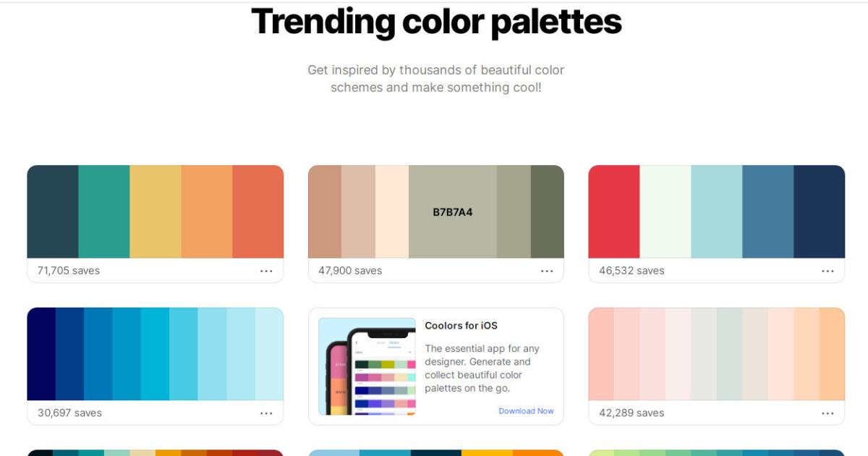Pick the red swatch in third palette
Image resolution: width=868 pixels, height=456 pixels.
(614, 212)
